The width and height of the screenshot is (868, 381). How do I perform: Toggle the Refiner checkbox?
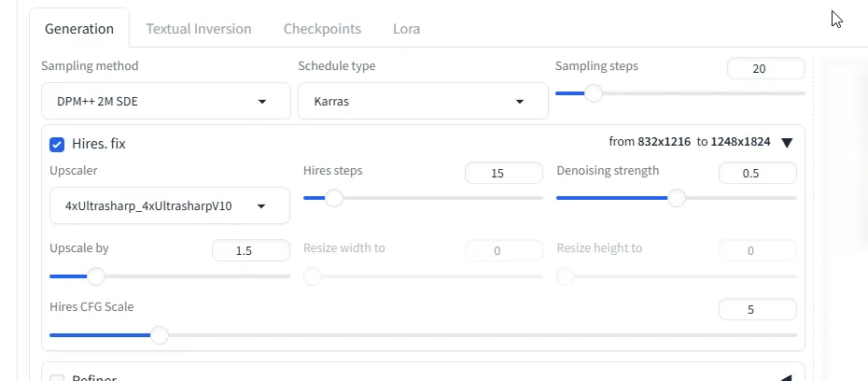pyautogui.click(x=57, y=377)
